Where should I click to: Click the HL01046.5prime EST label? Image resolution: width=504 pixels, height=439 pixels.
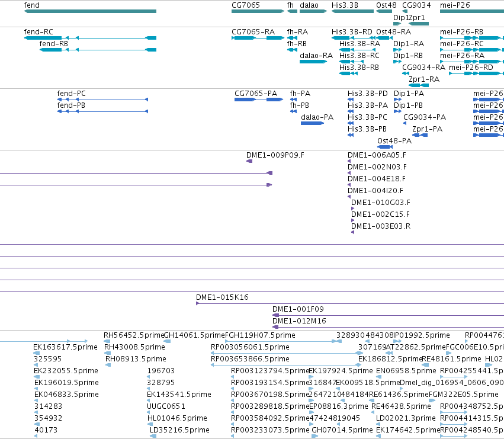click(x=177, y=418)
